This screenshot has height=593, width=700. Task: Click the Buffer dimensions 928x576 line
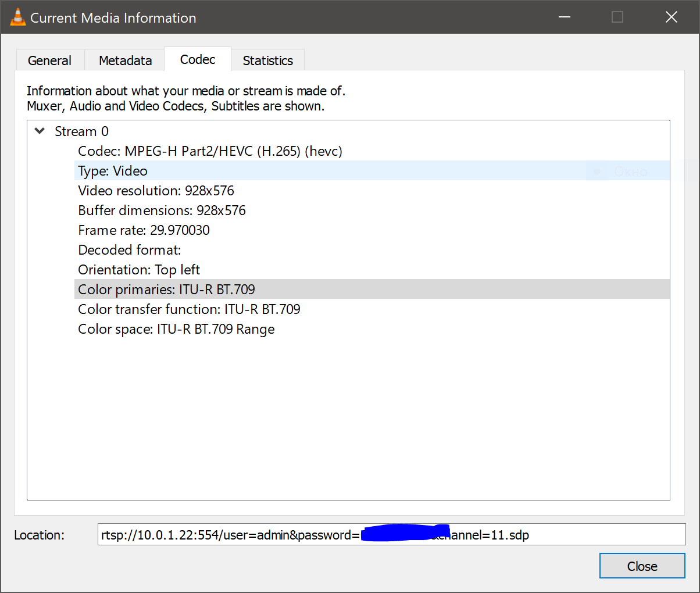coord(162,210)
